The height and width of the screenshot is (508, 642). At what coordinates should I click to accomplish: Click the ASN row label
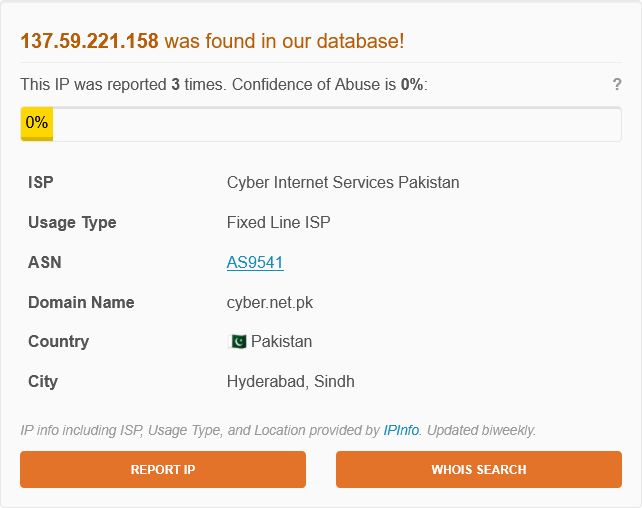(45, 263)
